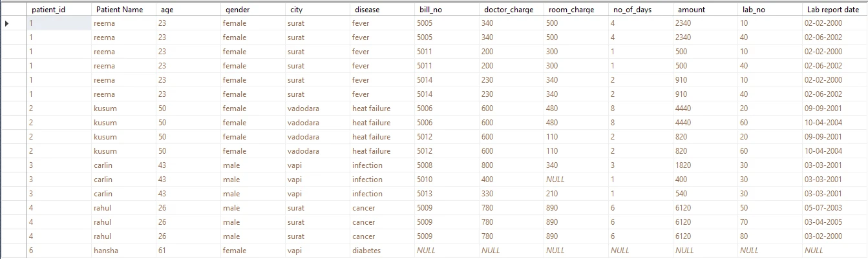This screenshot has width=868, height=259.
Task: Select the bill_no column header
Action: coord(430,10)
